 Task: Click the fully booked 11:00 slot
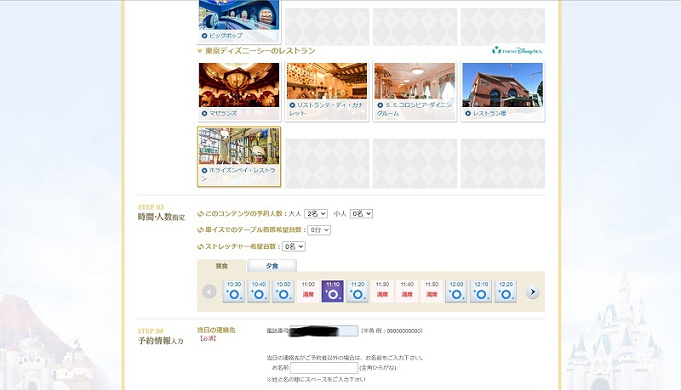coord(308,291)
